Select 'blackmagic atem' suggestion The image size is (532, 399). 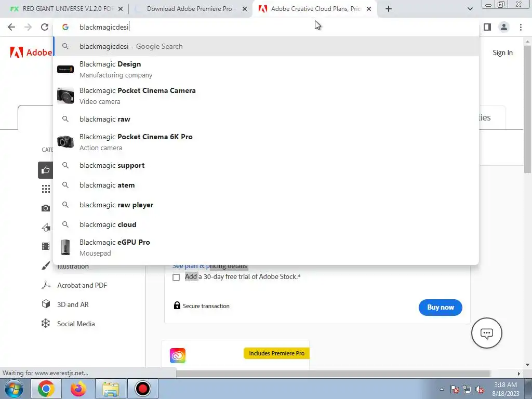point(266,185)
